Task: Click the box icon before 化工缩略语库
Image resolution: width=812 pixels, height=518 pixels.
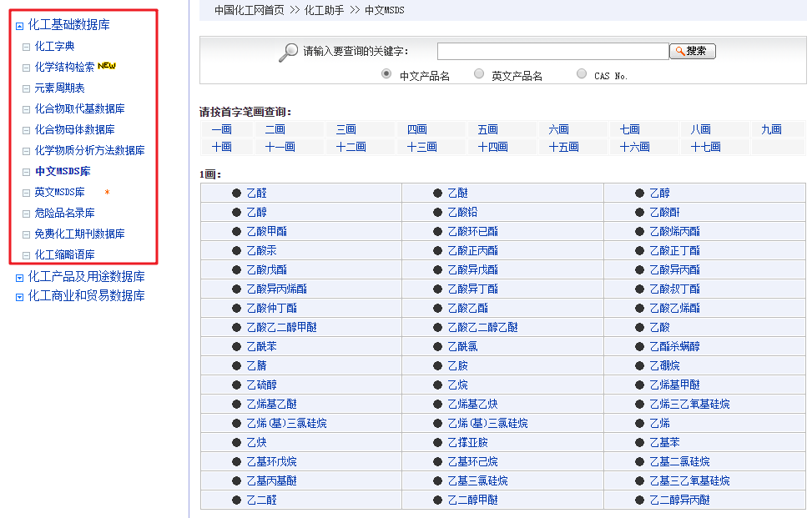Action: pyautogui.click(x=26, y=255)
